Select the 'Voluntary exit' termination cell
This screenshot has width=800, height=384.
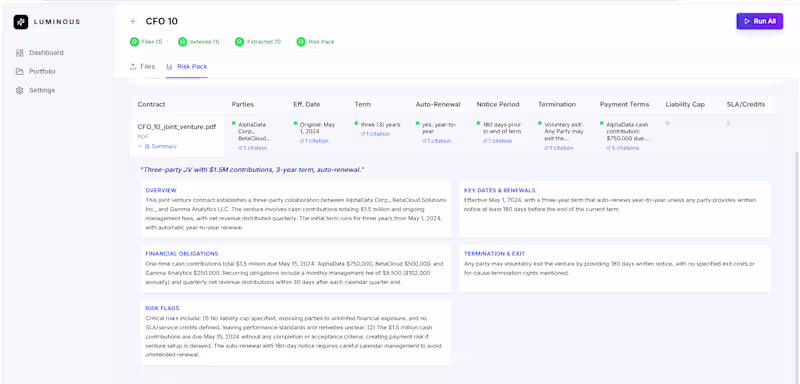coord(564,131)
